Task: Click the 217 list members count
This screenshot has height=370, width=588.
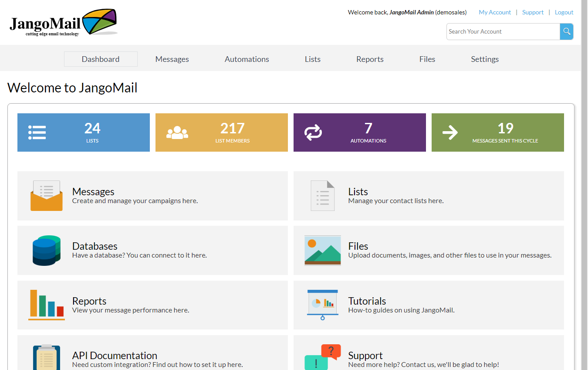Action: click(233, 128)
